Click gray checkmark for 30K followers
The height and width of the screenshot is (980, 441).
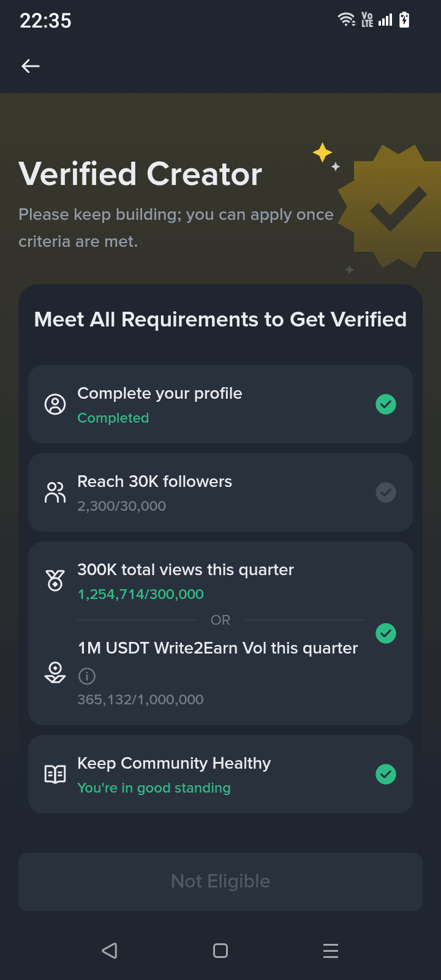tap(386, 492)
